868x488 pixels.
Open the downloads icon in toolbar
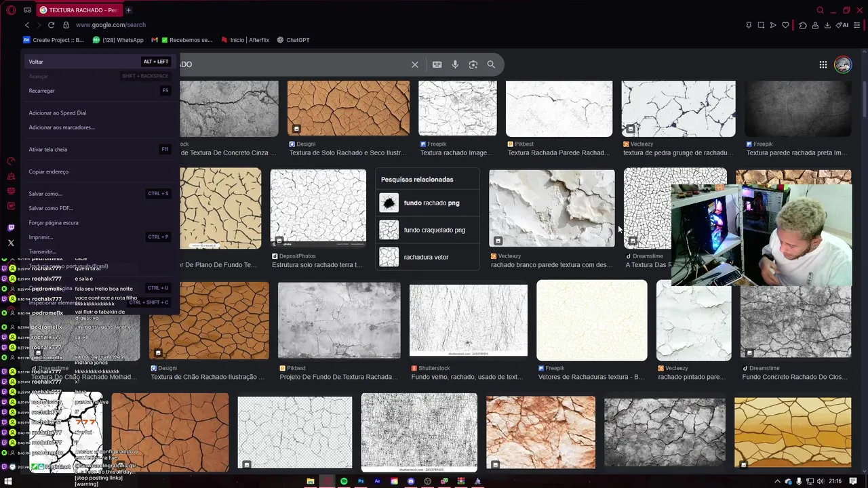click(827, 25)
